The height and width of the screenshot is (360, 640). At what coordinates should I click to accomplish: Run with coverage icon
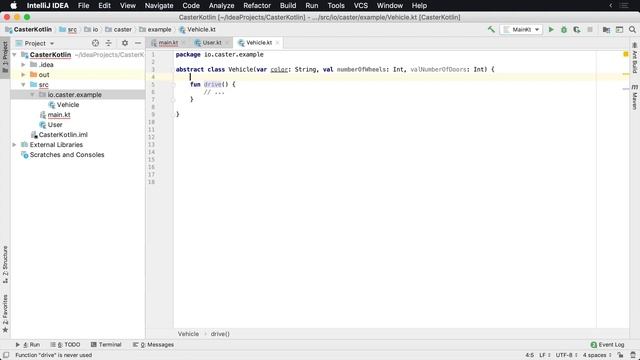tap(577, 29)
